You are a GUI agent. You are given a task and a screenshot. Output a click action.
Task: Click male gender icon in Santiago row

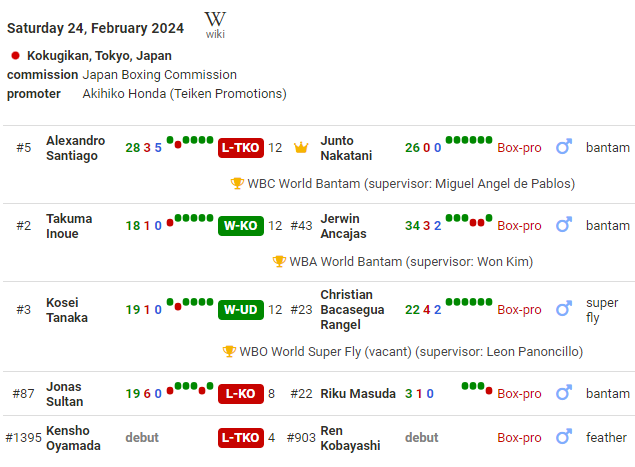(x=564, y=148)
